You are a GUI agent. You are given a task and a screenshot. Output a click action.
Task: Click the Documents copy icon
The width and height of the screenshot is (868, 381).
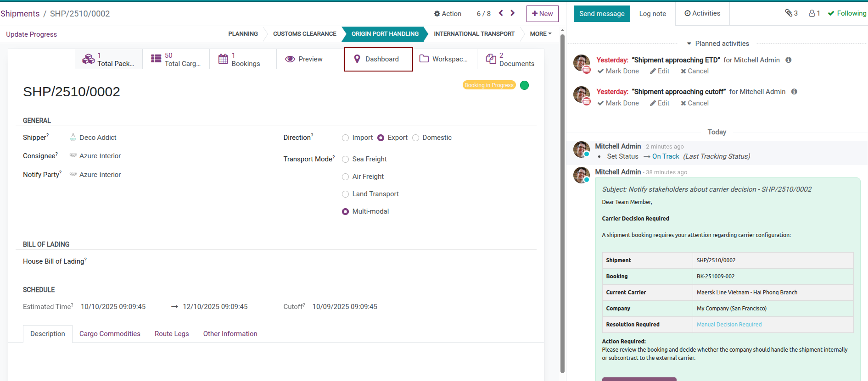(491, 59)
